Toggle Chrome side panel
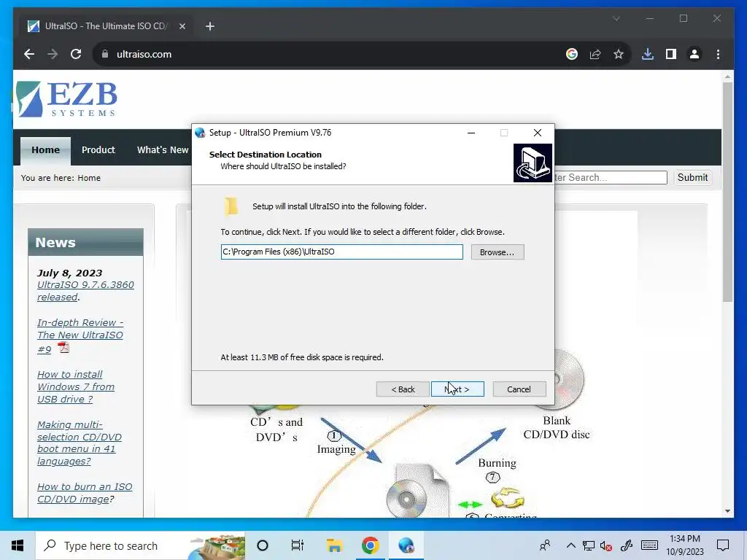 pos(671,54)
